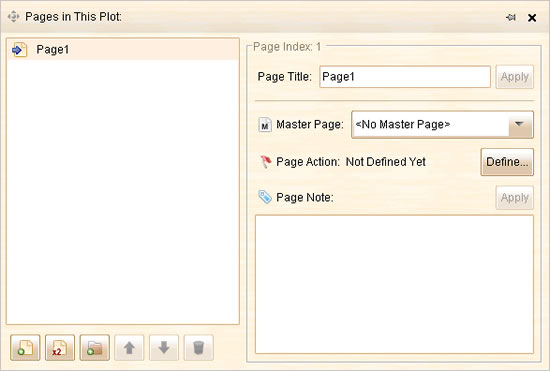This screenshot has height=371, width=550.
Task: Move the page down with the arrow
Action: pos(164,348)
